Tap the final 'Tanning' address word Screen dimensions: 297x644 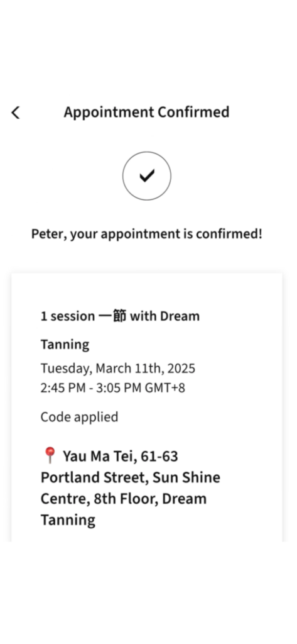click(68, 520)
